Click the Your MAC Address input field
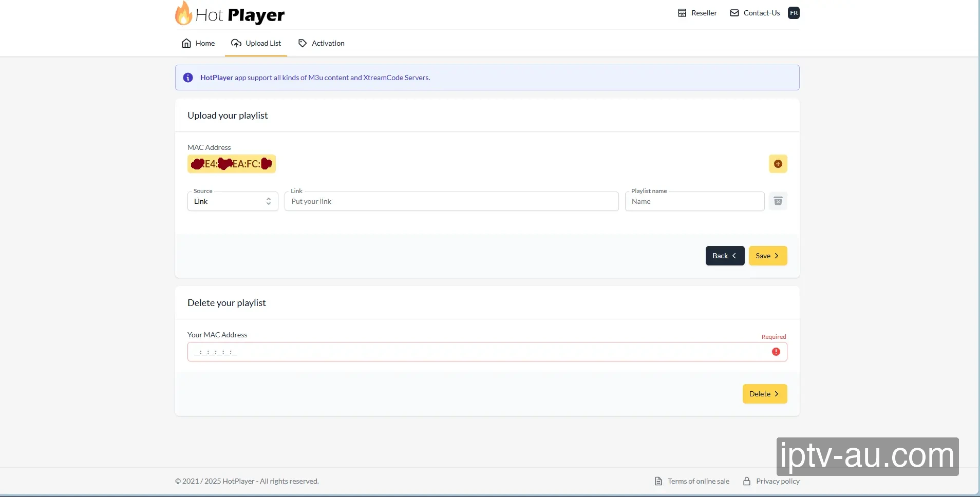Image resolution: width=980 pixels, height=497 pixels. tap(487, 352)
